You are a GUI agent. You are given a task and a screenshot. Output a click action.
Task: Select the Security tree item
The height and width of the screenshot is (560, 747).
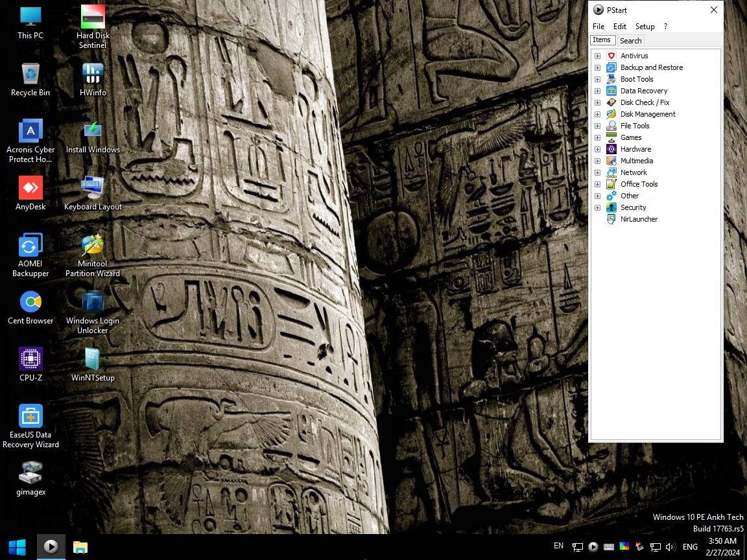[x=633, y=207]
